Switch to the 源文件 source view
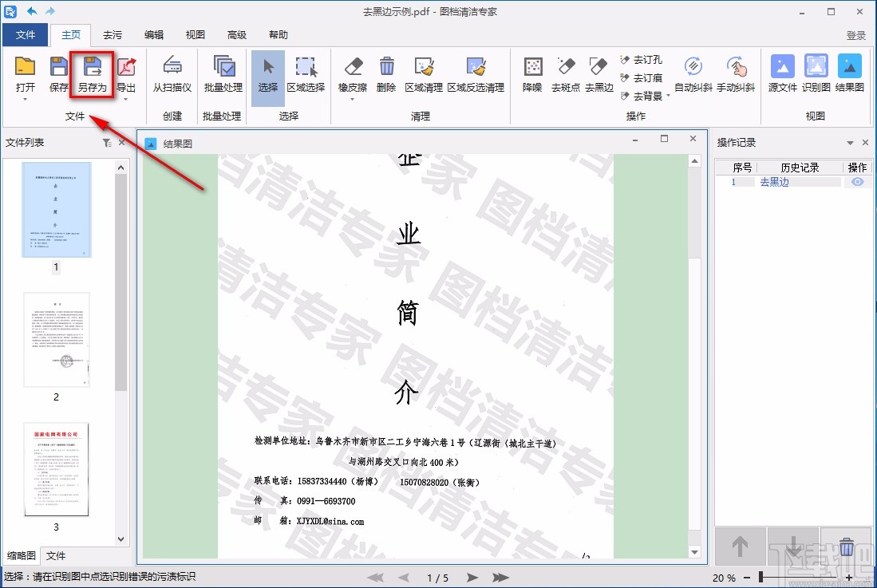This screenshot has width=877, height=588. click(x=783, y=76)
